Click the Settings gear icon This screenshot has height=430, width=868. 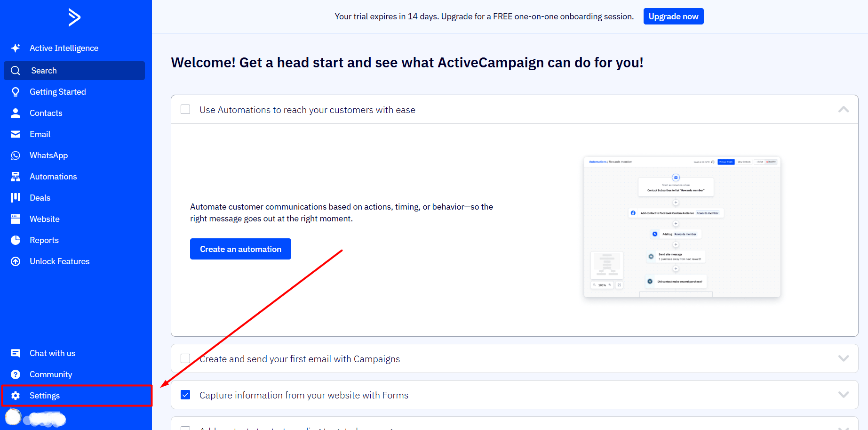(x=16, y=396)
